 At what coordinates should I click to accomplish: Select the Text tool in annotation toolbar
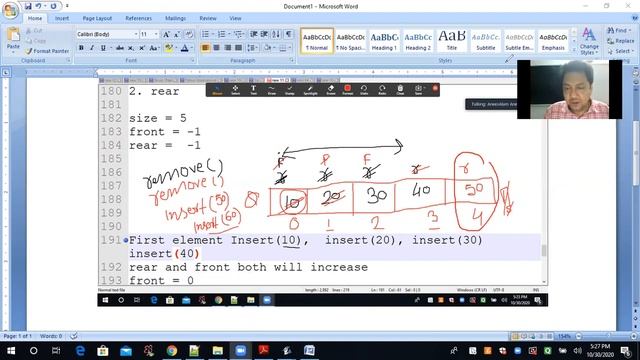[x=253, y=90]
